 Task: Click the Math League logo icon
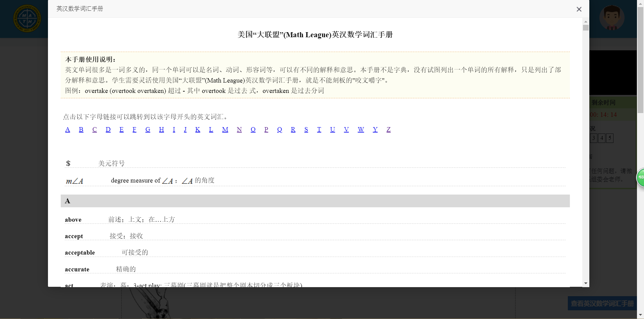point(27,19)
